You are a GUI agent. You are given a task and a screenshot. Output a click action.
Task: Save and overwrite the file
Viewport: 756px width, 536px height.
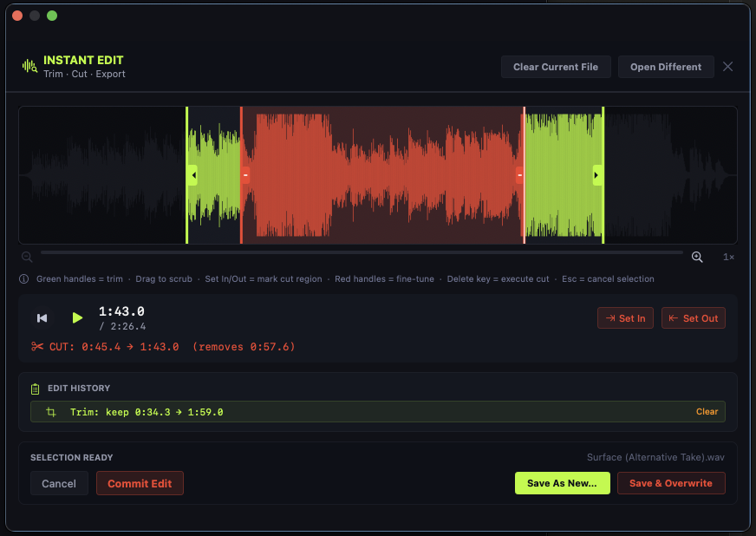pyautogui.click(x=671, y=483)
